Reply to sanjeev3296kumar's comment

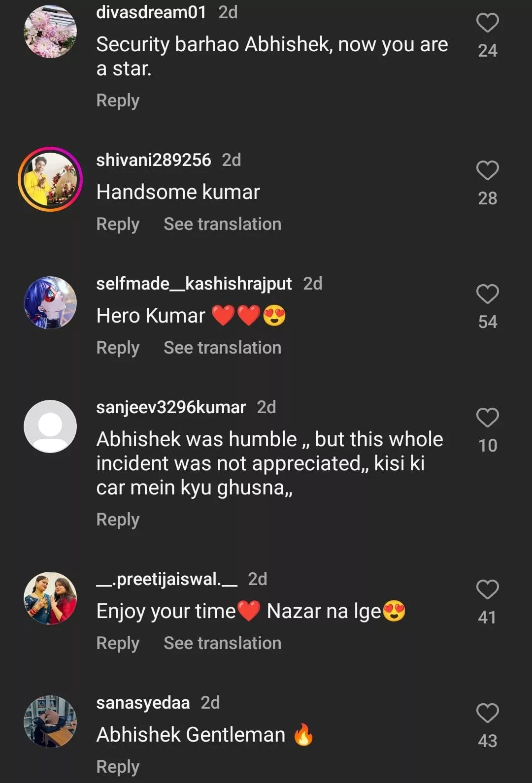click(118, 520)
